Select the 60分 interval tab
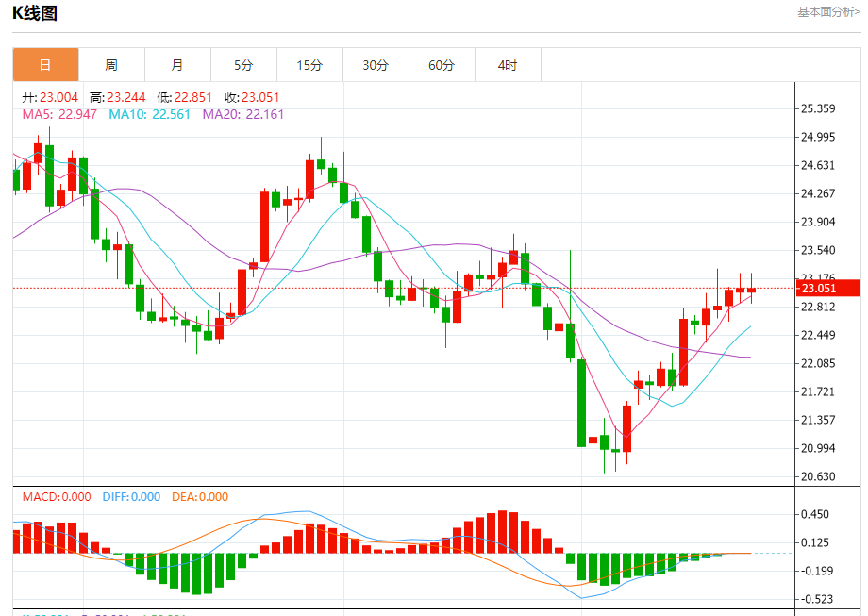Screen dimensions: 868x616 442,65
